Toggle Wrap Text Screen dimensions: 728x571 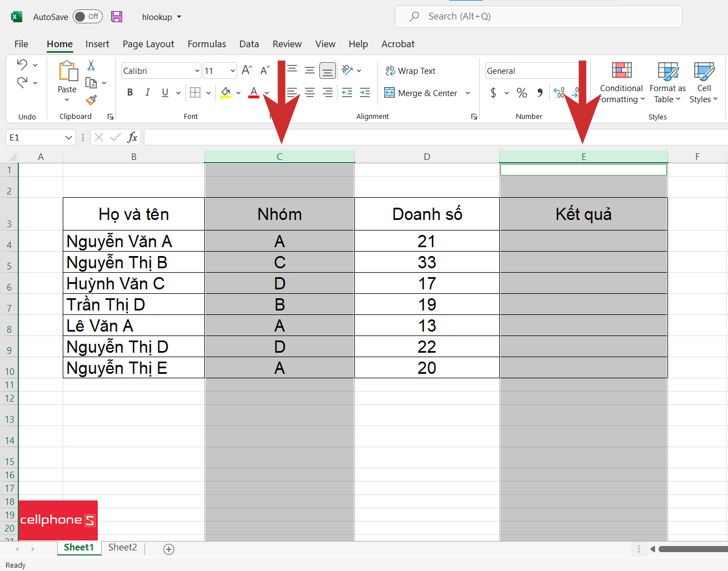pos(411,71)
